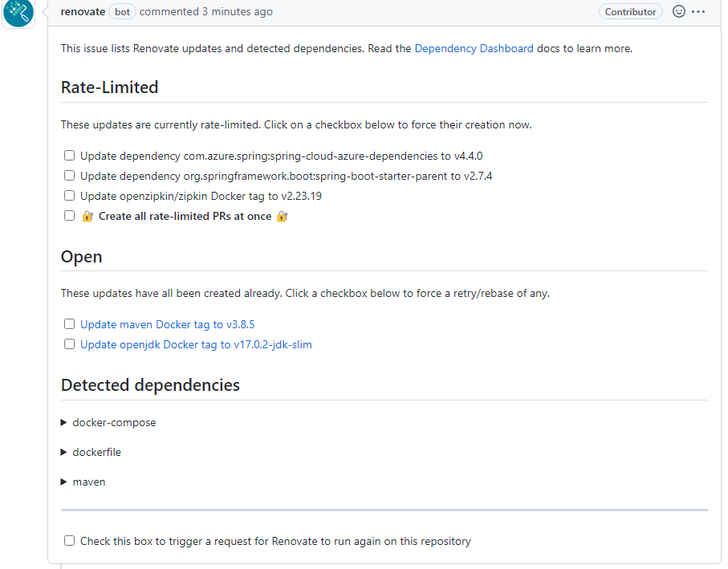Tick the openzipkin/zipkin v2.23.19 checkbox
Viewport: 728px width, 569px height.
[x=69, y=196]
